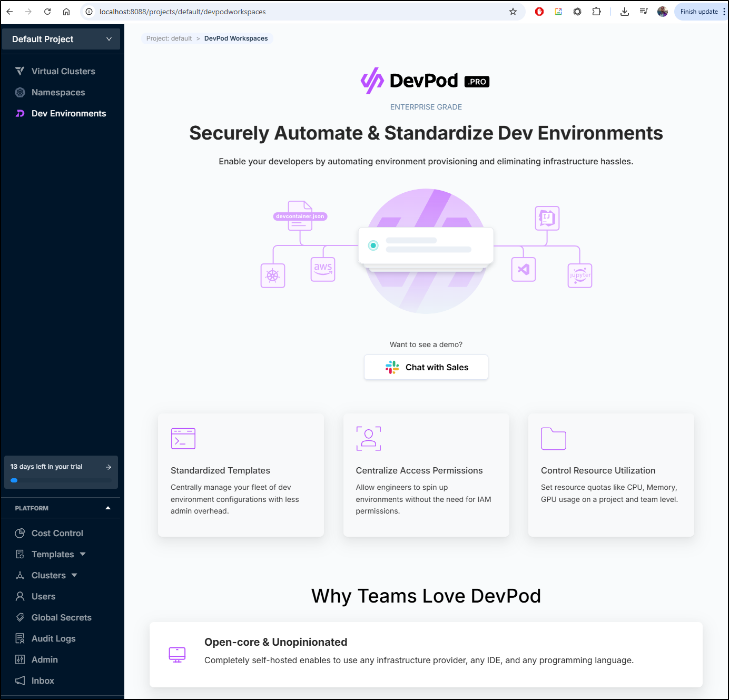Click the 13 days left in your trial text
Screen dimensions: 729x700
click(46, 467)
